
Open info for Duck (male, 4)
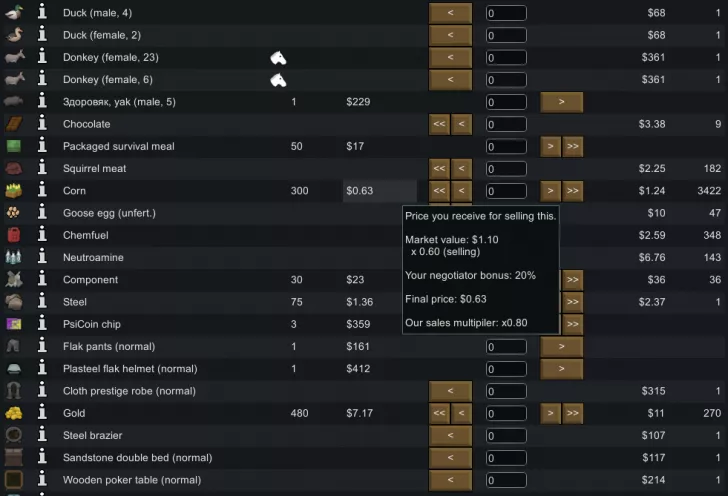[42, 12]
